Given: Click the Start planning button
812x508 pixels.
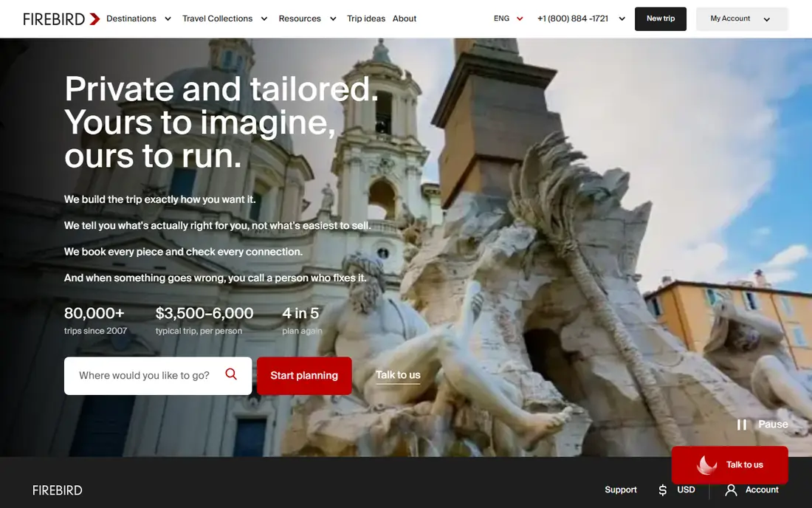Looking at the screenshot, I should coord(304,376).
